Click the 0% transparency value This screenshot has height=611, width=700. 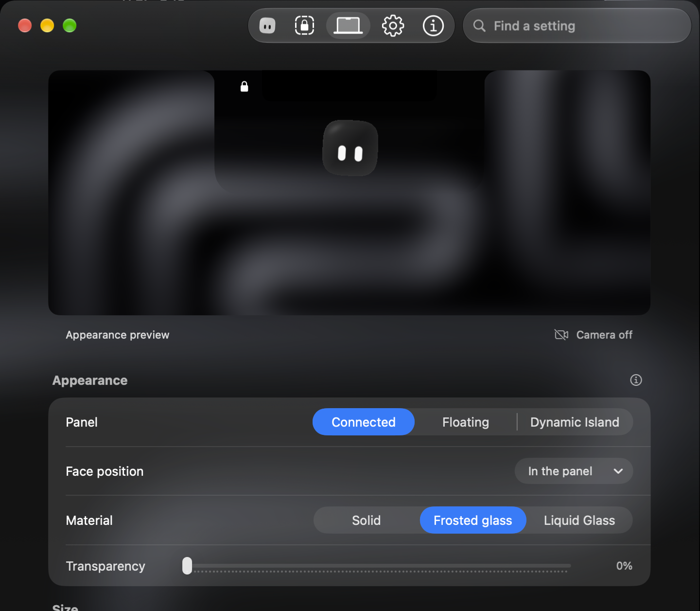pos(624,566)
